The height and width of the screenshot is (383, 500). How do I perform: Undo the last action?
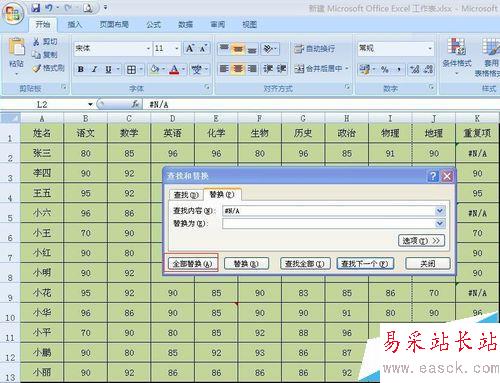tap(49, 8)
